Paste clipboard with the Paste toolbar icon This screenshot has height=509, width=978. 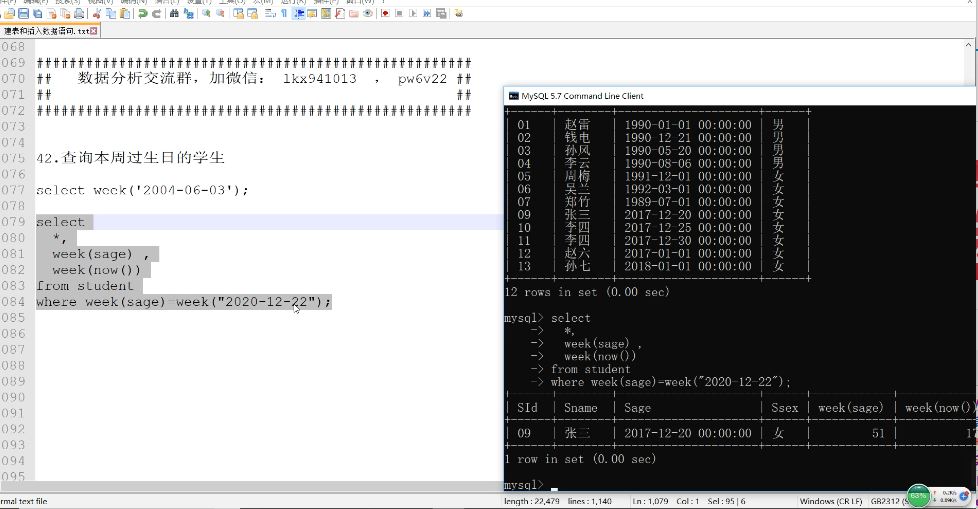pyautogui.click(x=125, y=13)
